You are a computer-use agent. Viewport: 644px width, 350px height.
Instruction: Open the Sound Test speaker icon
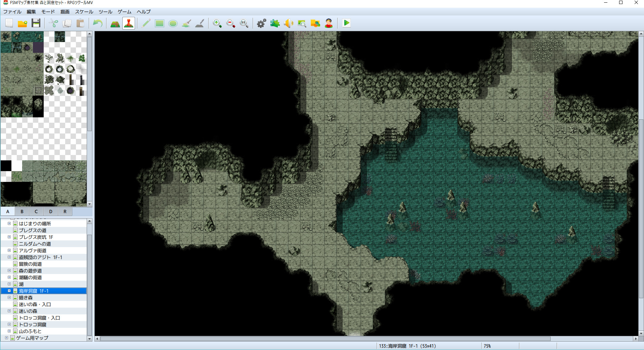[x=289, y=23]
